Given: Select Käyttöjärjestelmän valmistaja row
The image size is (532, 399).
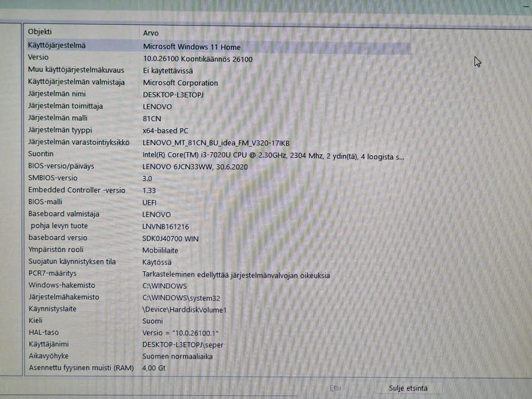Looking at the screenshot, I should [76, 82].
